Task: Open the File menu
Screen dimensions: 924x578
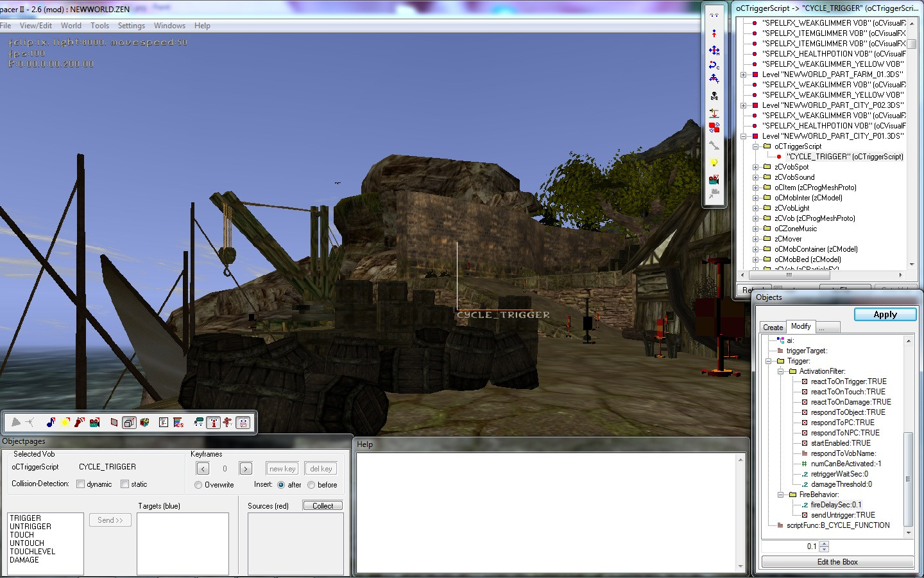Action: coord(5,26)
